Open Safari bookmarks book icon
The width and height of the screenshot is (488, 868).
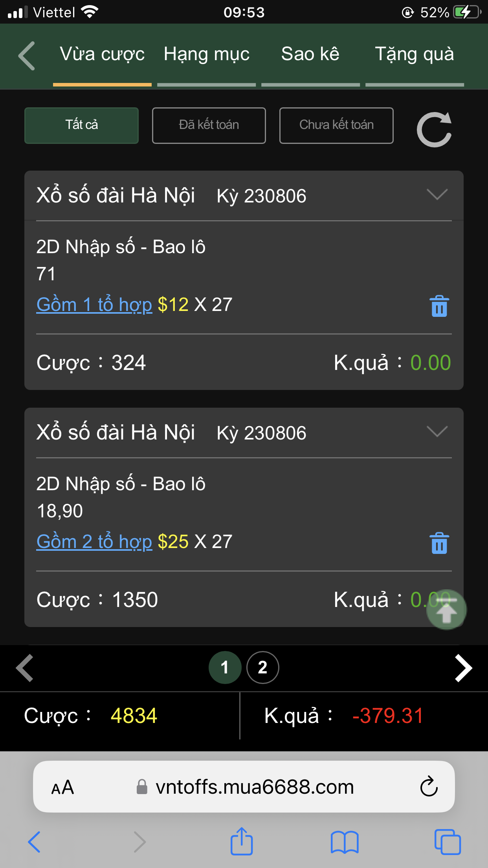click(x=345, y=842)
